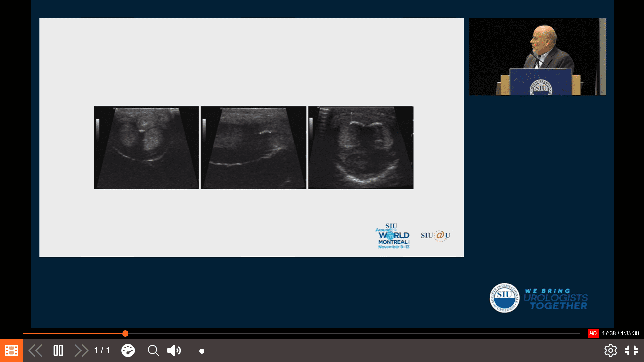Open the search magnifier tool
Image resolution: width=644 pixels, height=362 pixels.
click(153, 351)
